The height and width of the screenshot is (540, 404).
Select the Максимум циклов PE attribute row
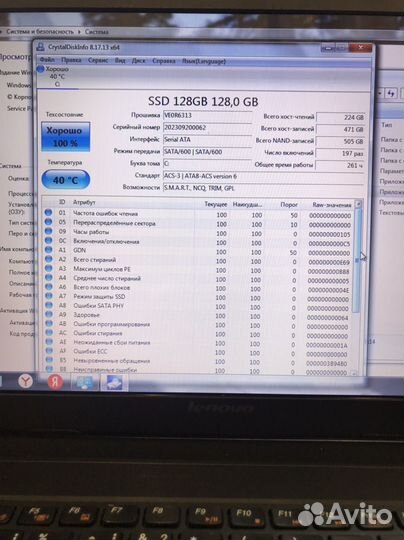pyautogui.click(x=198, y=270)
